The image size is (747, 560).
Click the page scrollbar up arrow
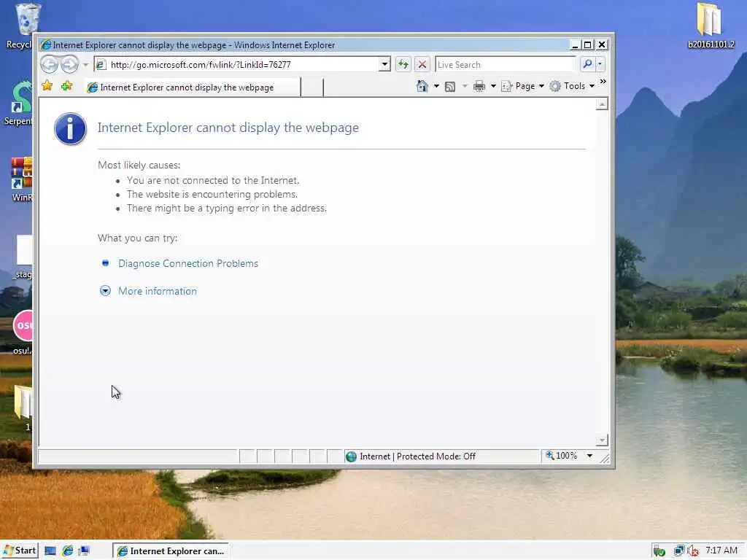602,104
